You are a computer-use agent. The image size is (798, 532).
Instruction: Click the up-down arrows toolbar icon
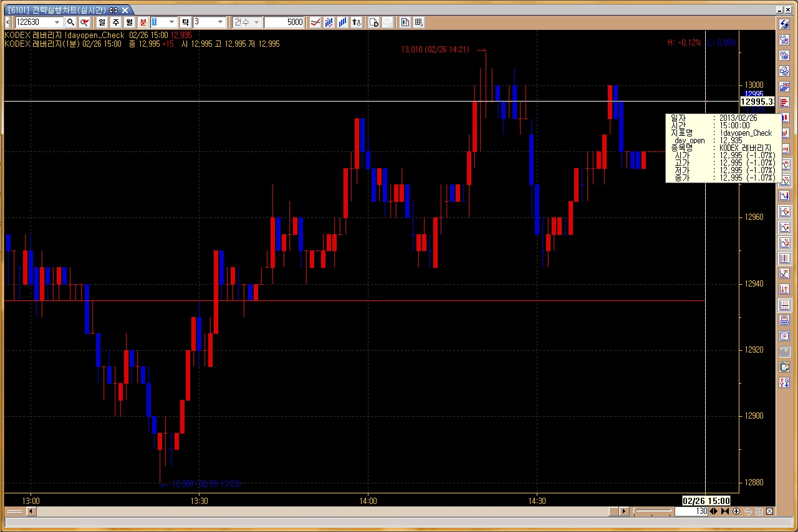tap(357, 22)
